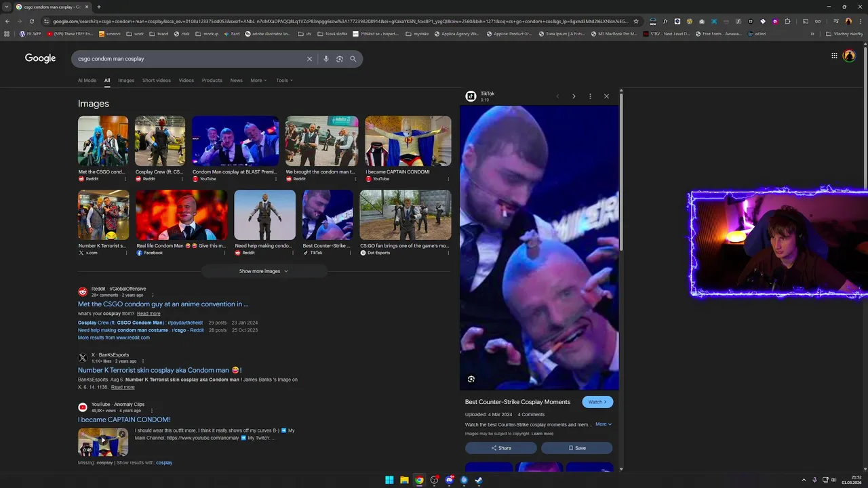Open More results from www.reddit.com link
The width and height of the screenshot is (868, 488).
[x=114, y=338]
